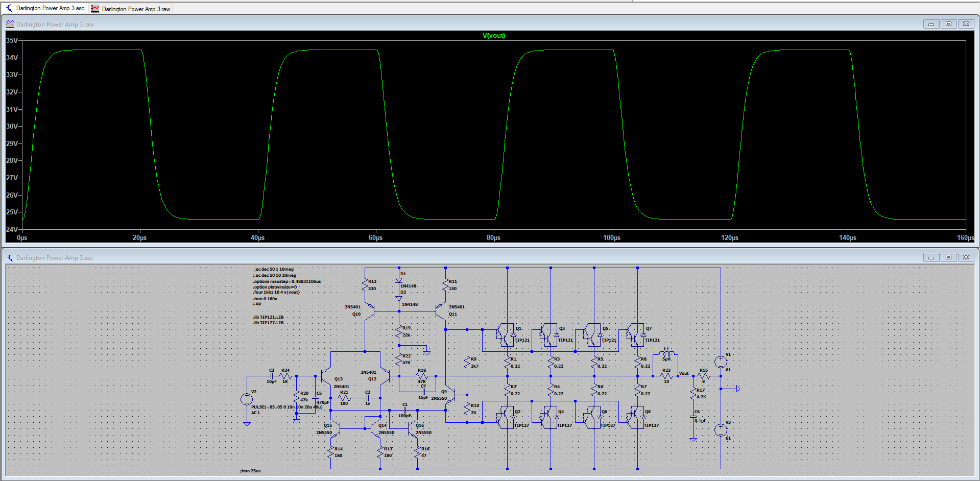Maximize the waveform .raw window
Image resolution: width=980 pixels, height=481 pixels.
click(x=948, y=24)
